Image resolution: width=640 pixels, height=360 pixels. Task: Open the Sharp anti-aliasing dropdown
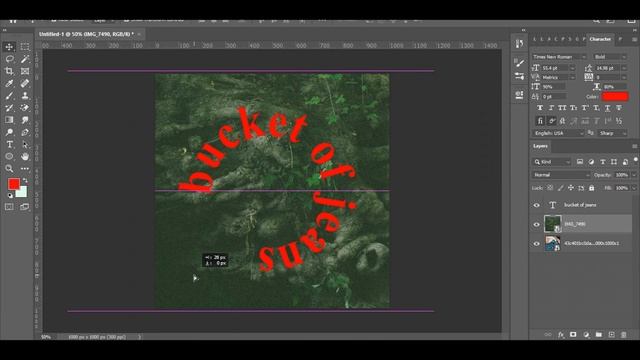pyautogui.click(x=612, y=133)
